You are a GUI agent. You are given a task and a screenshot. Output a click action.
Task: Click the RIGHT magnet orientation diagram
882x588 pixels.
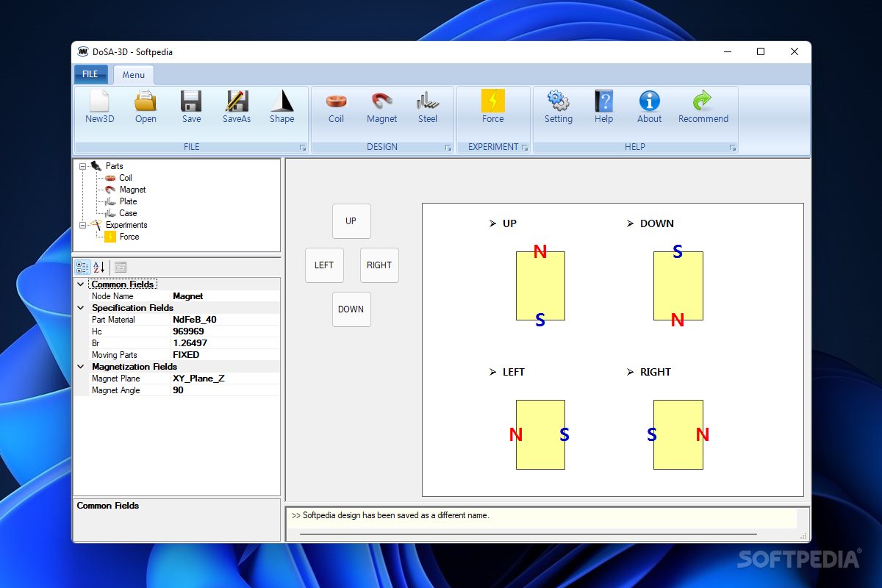point(678,434)
